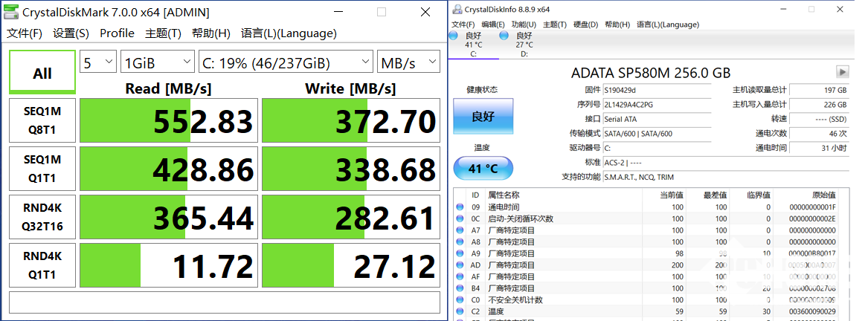Click the blue 良好 health status button
The height and width of the screenshot is (321, 868).
click(x=483, y=117)
